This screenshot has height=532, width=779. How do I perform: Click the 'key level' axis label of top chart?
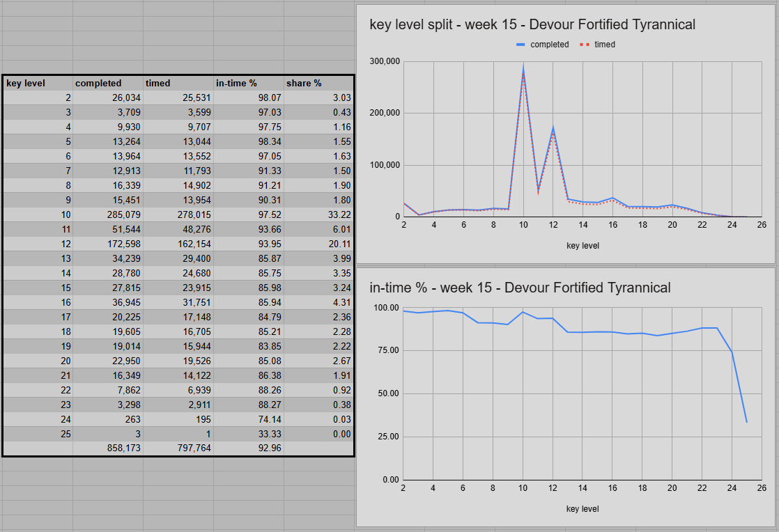pyautogui.click(x=583, y=246)
